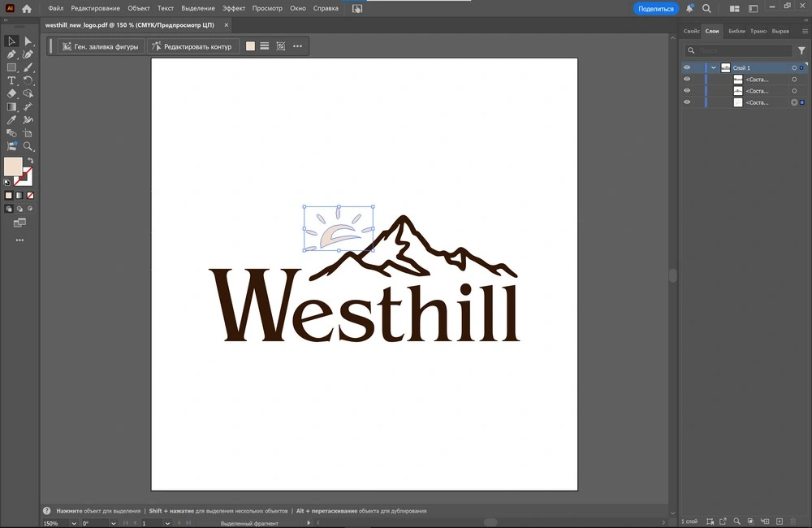Select the Zoom tool
The width and height of the screenshot is (812, 528).
(x=28, y=146)
